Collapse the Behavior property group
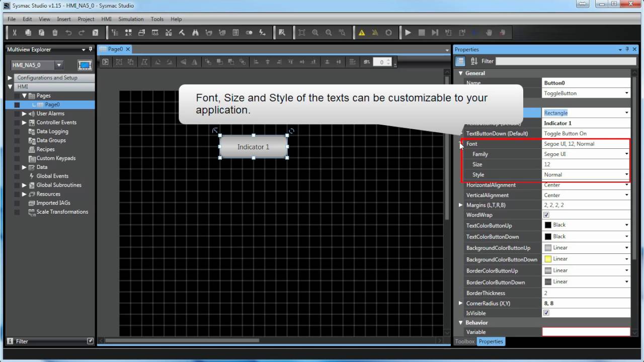This screenshot has width=644, height=362. (460, 323)
